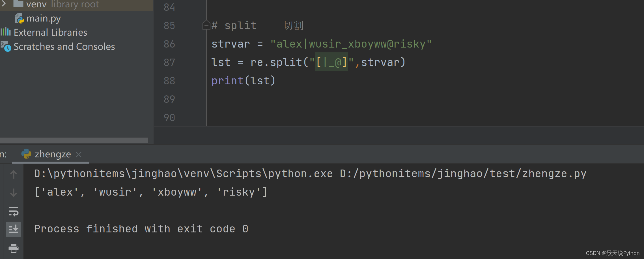Image resolution: width=644 pixels, height=259 pixels.
Task: Toggle soft-wrap in the run console
Action: pyautogui.click(x=13, y=211)
